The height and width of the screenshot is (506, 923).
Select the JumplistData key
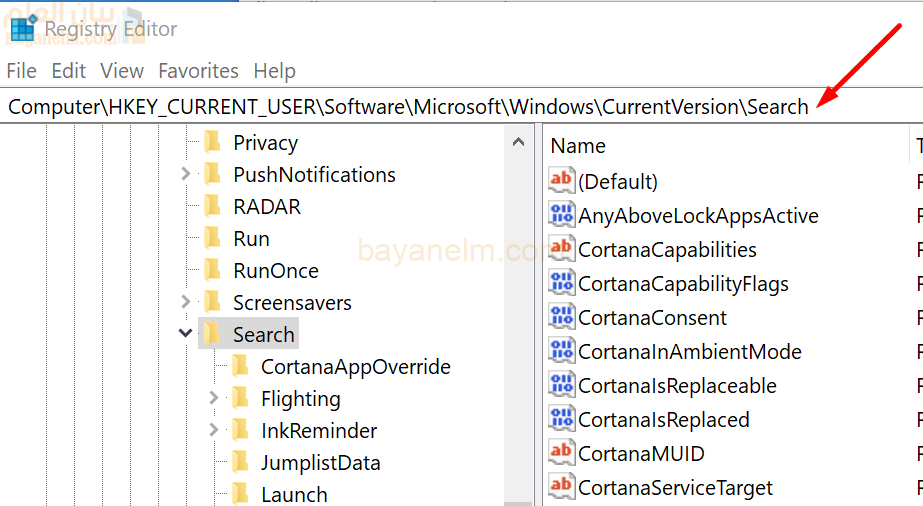pyautogui.click(x=320, y=462)
